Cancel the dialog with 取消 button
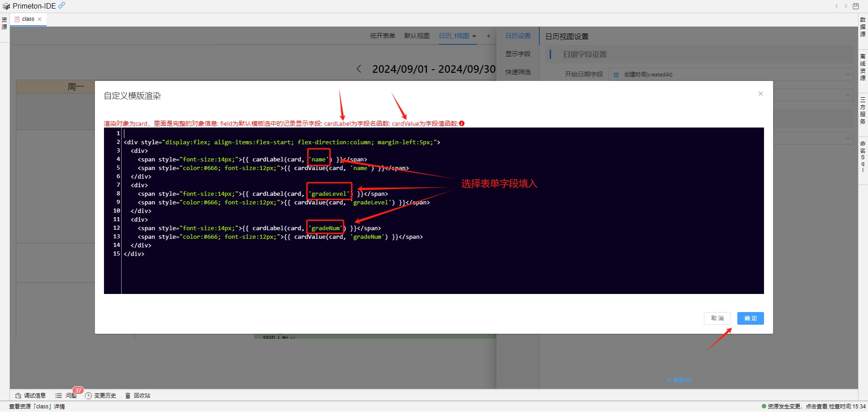This screenshot has width=868, height=412. [717, 318]
